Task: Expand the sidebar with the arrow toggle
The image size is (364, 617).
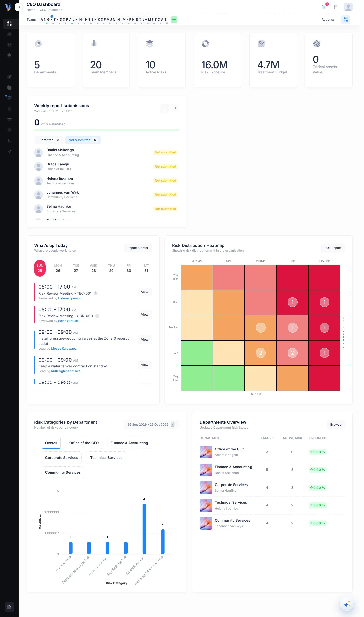Action: tap(19, 7)
